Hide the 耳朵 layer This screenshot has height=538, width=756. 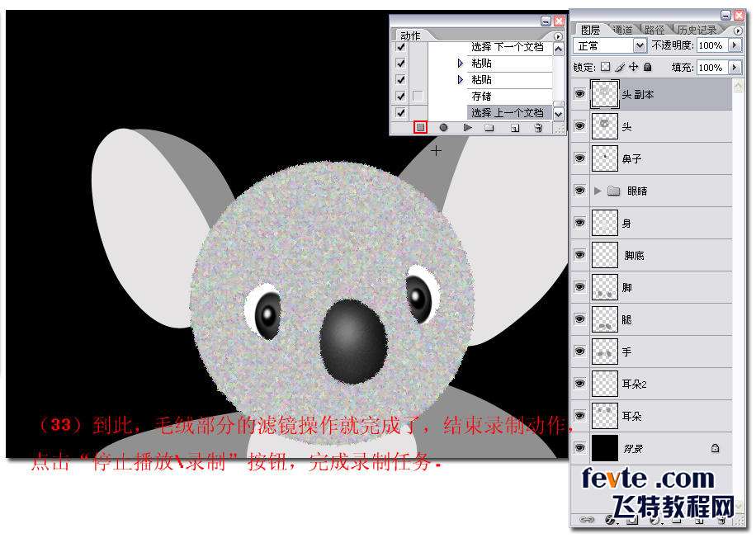coord(580,416)
